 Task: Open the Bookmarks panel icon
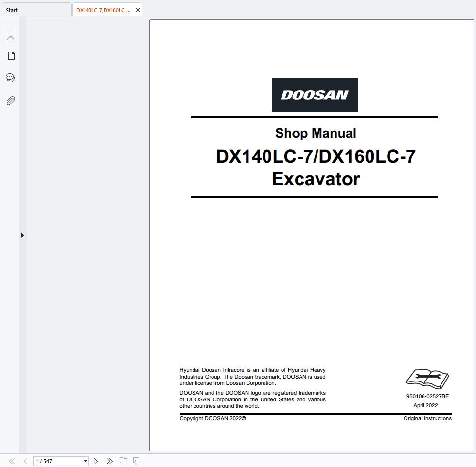point(10,35)
